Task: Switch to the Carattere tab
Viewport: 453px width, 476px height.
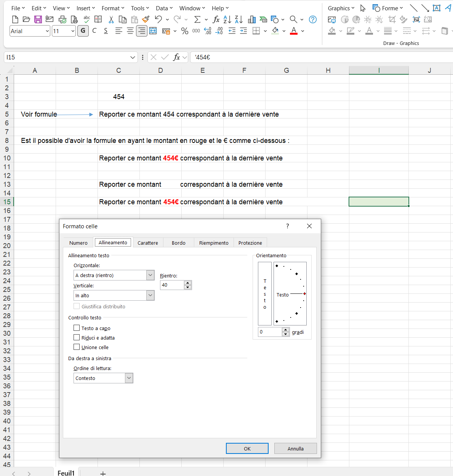Action: pos(148,243)
